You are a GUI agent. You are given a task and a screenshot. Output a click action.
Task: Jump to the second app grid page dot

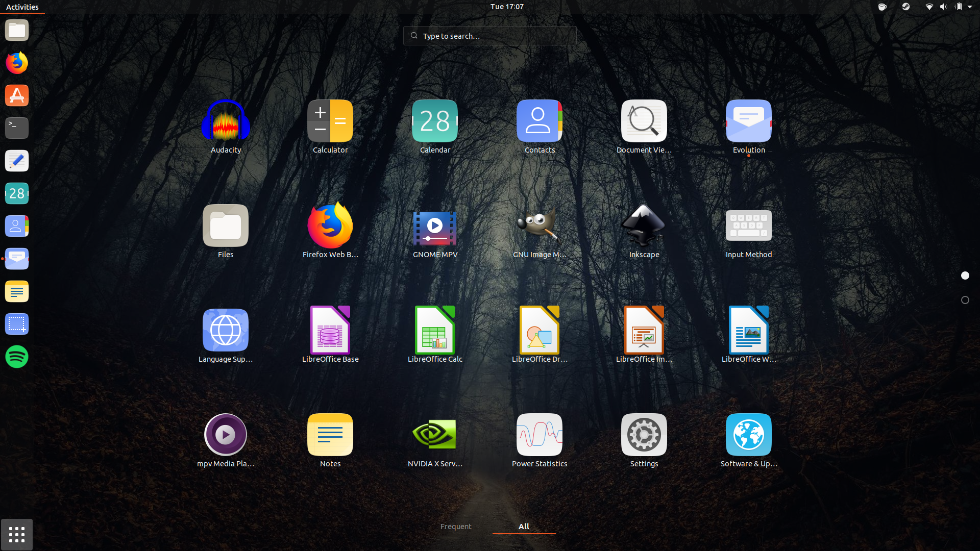[965, 300]
